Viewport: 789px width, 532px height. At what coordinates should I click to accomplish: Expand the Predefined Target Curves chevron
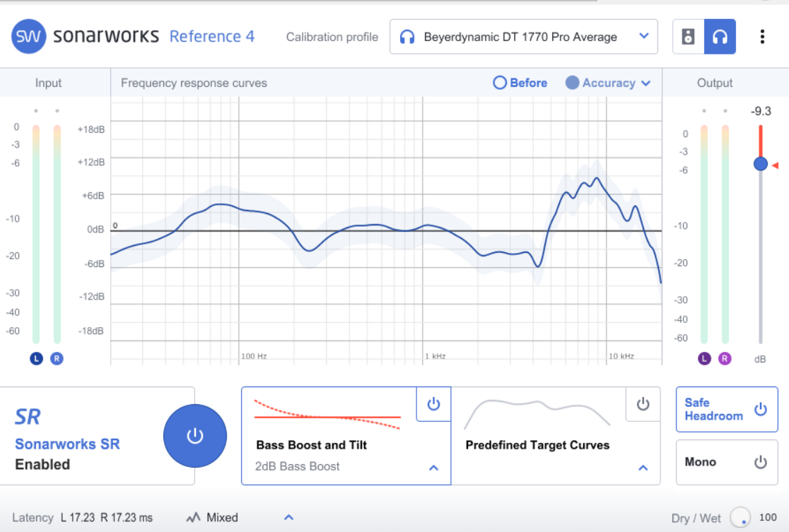[643, 468]
